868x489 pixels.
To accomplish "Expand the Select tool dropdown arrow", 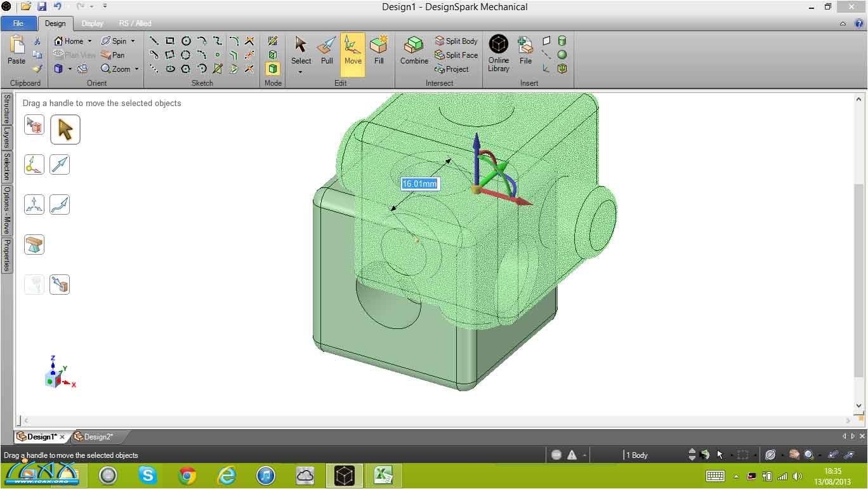I will (x=301, y=72).
